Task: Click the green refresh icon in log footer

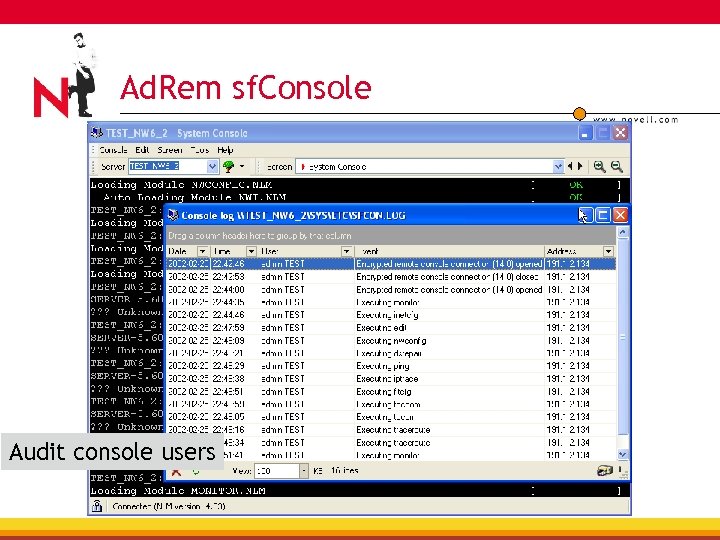Action: [196, 472]
